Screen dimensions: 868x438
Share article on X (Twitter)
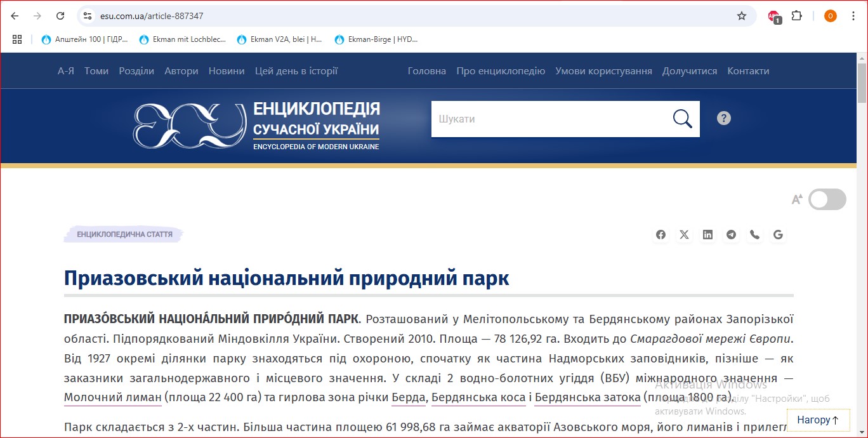click(684, 234)
